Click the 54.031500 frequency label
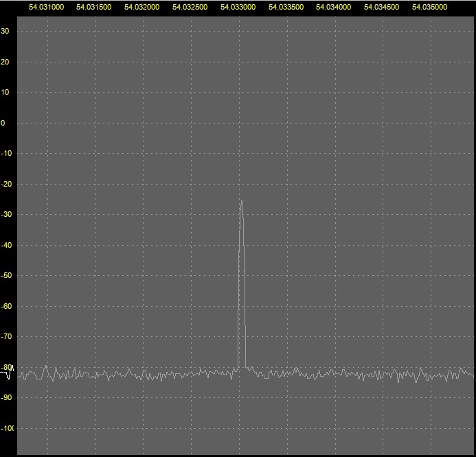Screen dimensions: 476x457 (94, 7)
